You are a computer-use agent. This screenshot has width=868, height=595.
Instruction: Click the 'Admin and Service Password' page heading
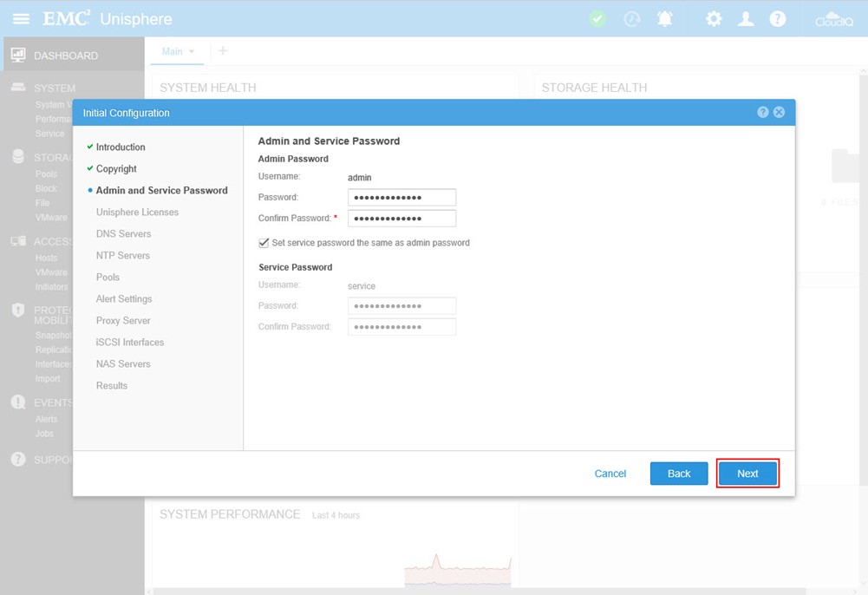329,141
